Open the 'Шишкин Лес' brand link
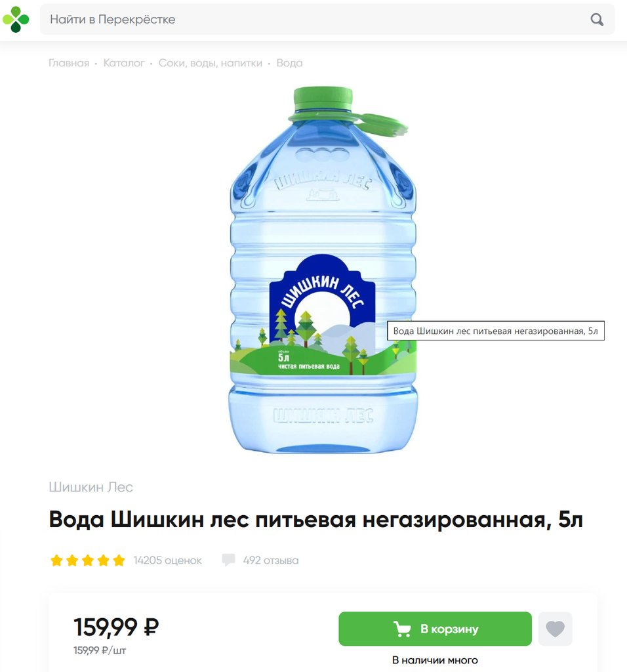 [x=91, y=487]
